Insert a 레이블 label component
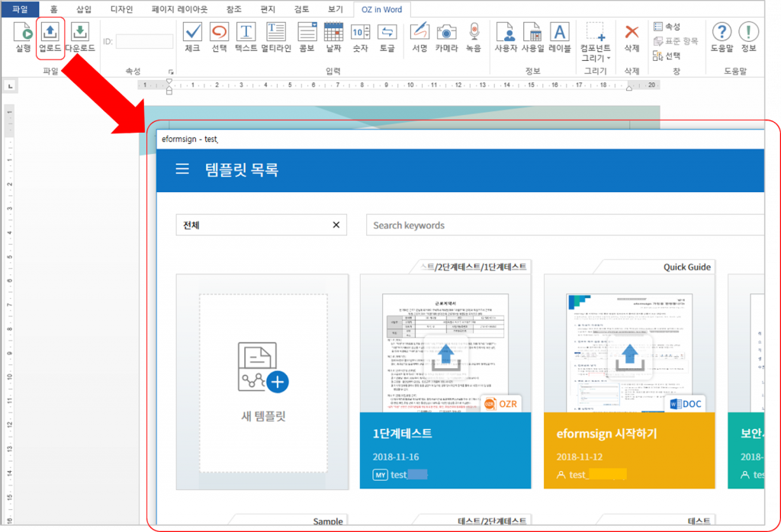Screen dimensions: 781x532 [x=560, y=37]
